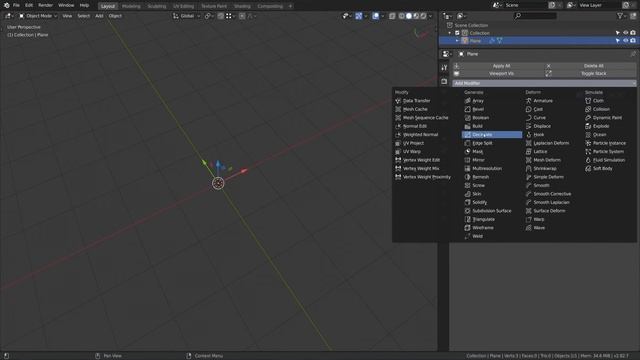The width and height of the screenshot is (640, 360).
Task: Open the outliner filter dropdown
Action: click(622, 16)
